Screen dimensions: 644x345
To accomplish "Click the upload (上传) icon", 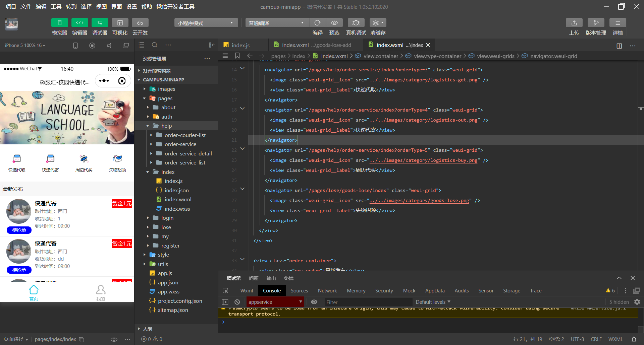I will (574, 23).
